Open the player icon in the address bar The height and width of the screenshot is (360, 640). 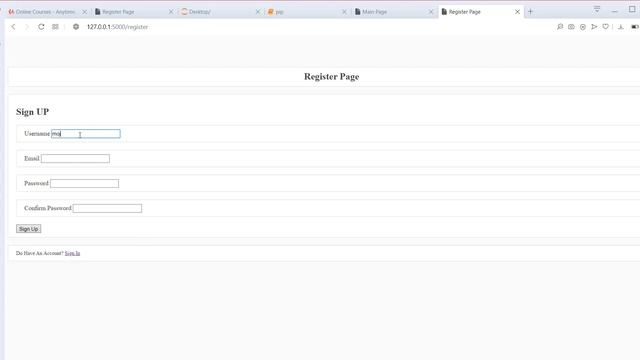[x=582, y=27]
